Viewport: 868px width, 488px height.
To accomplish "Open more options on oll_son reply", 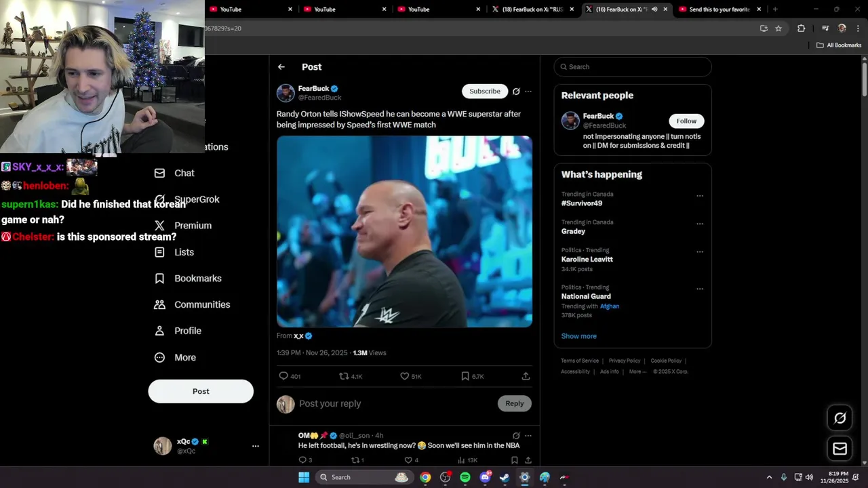I will click(528, 436).
